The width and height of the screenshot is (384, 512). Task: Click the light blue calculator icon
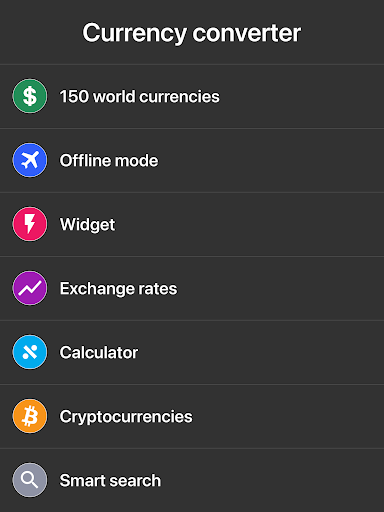[30, 352]
